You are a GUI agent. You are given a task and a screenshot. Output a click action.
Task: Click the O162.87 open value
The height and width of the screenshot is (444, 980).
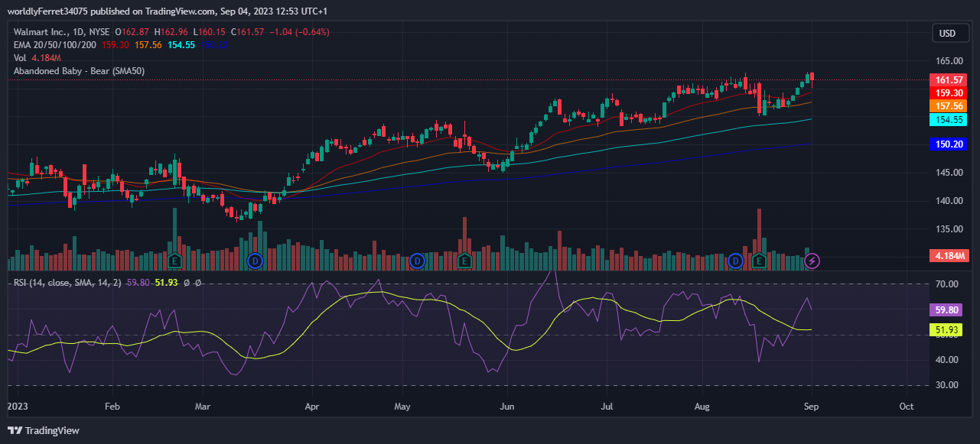click(x=132, y=32)
